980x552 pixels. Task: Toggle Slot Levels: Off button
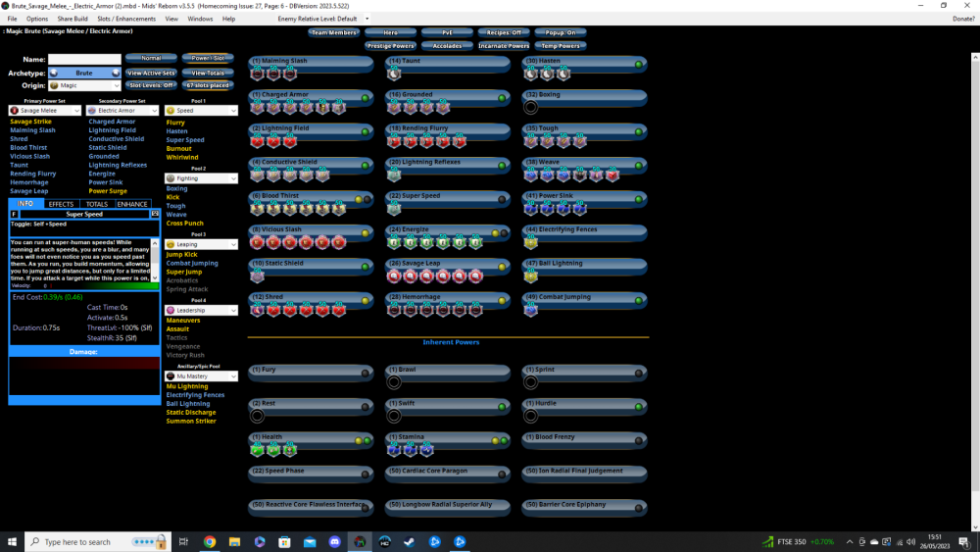tap(151, 85)
